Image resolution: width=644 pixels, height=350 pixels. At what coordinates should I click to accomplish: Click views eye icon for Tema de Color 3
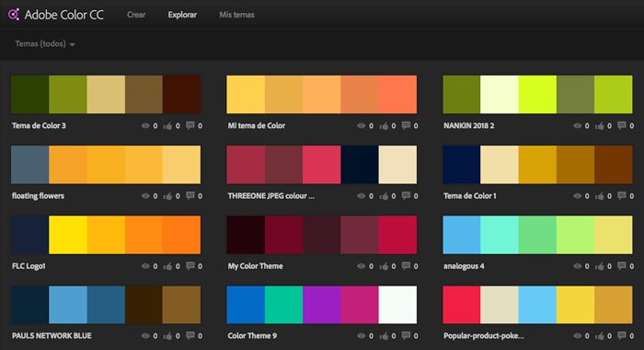pos(145,126)
